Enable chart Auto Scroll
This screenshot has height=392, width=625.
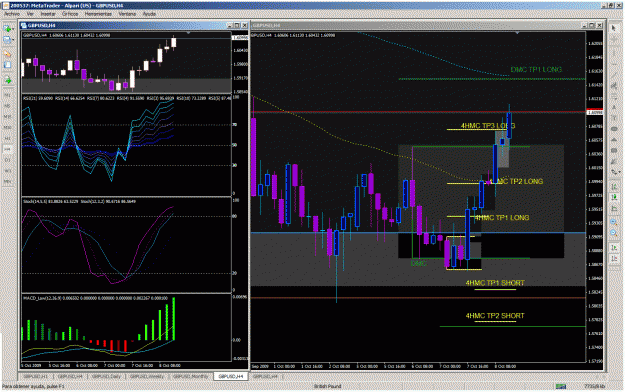click(x=614, y=248)
